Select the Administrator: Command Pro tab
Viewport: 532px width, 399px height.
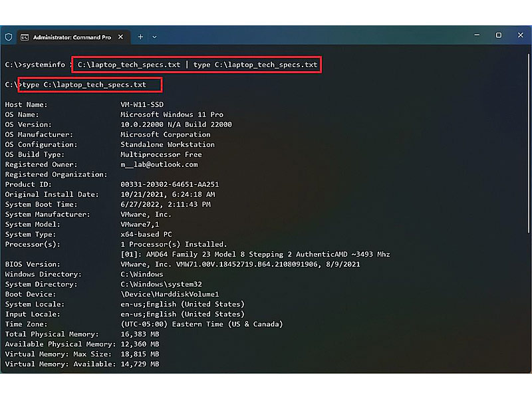(72, 37)
